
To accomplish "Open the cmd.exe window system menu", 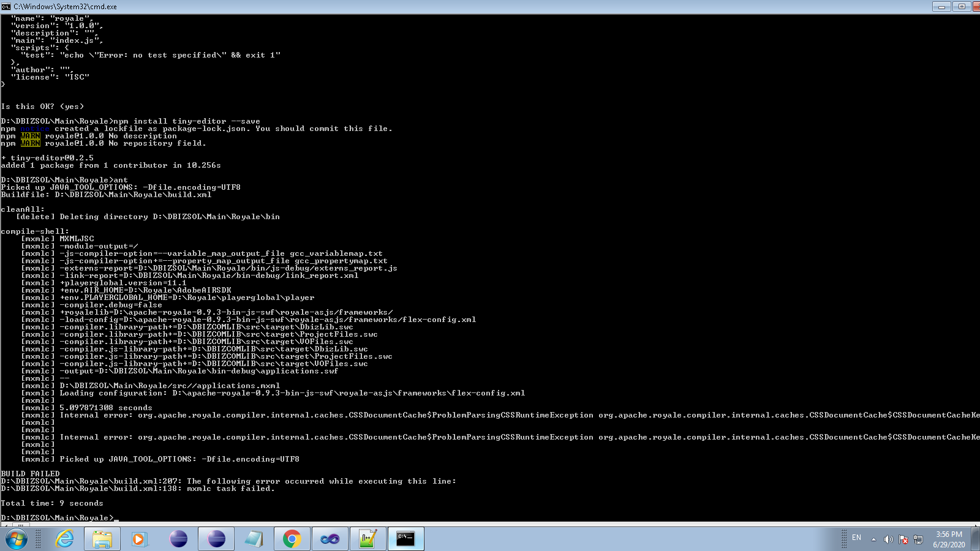I will tap(6, 6).
